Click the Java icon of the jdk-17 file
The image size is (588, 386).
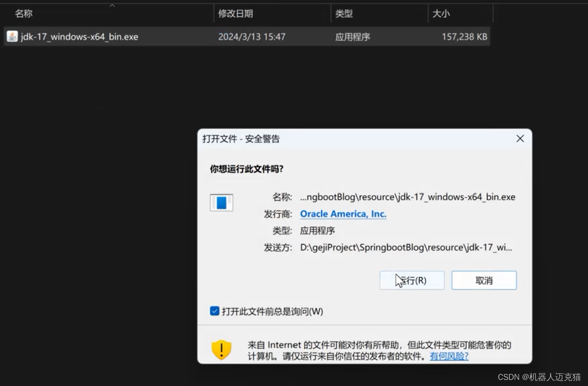click(12, 36)
